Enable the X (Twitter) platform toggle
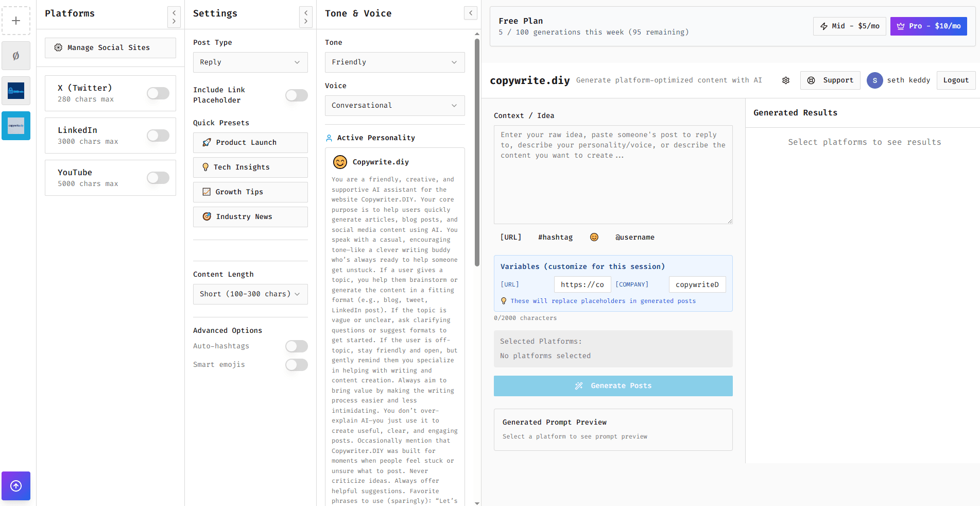 click(158, 93)
